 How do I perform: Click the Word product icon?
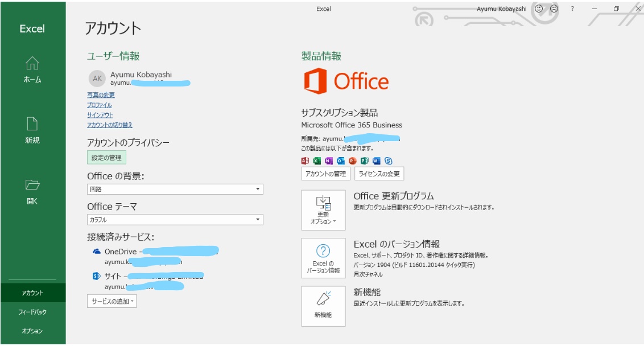point(376,160)
